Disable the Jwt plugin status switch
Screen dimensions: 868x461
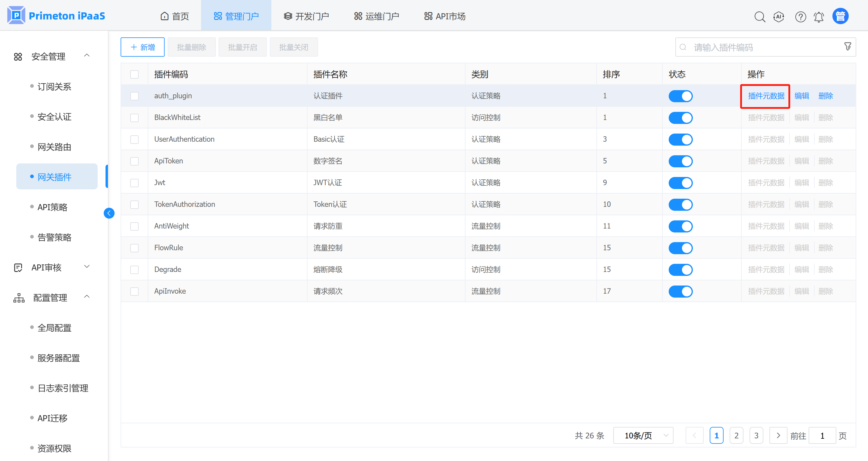[680, 183]
